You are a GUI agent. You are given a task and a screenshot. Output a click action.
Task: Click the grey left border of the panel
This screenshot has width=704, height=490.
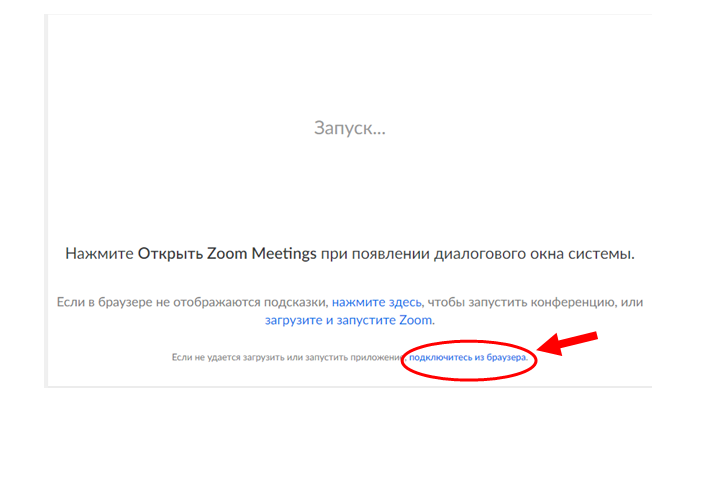[46, 200]
